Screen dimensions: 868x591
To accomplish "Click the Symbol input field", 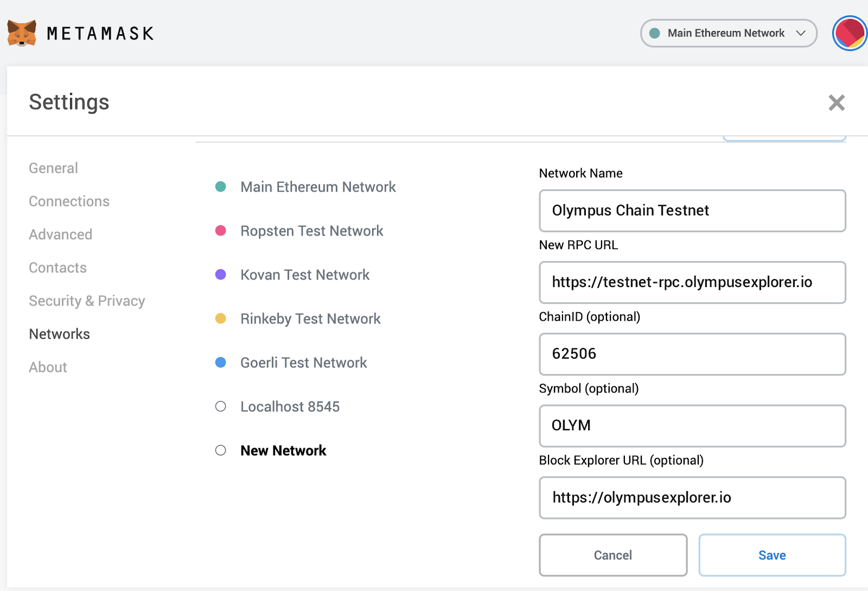I will pos(692,426).
